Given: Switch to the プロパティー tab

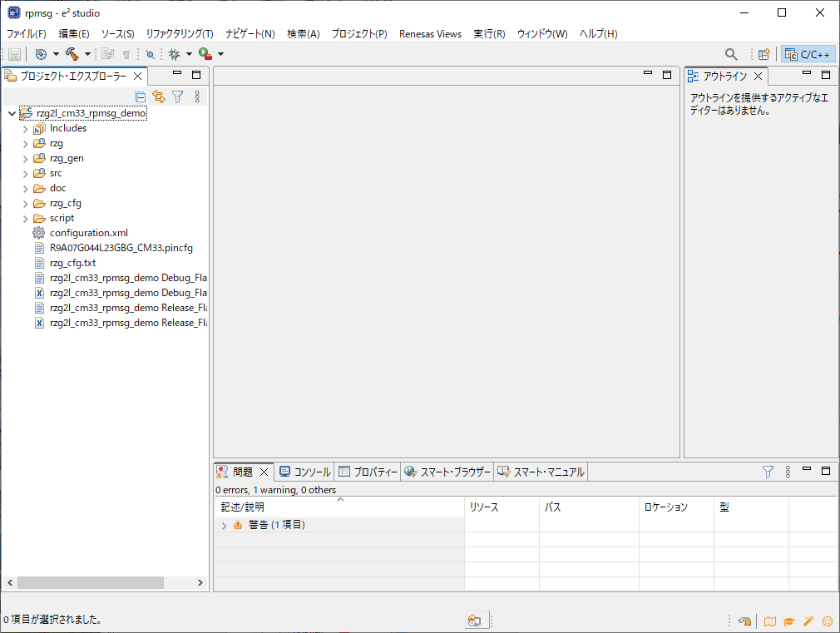Looking at the screenshot, I should (368, 472).
